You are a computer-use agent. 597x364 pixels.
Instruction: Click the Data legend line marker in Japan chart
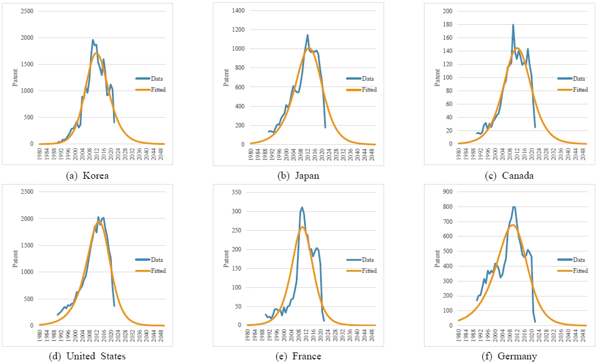click(x=353, y=78)
